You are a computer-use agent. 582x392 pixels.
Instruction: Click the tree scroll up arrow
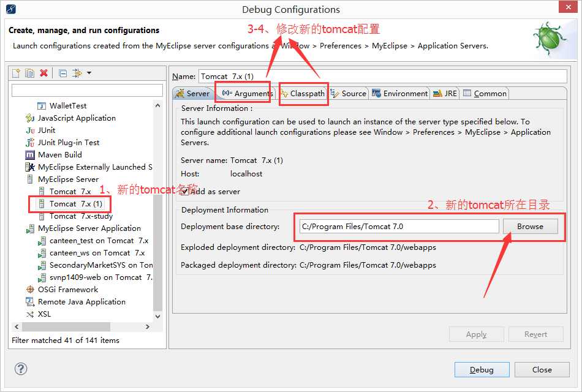click(x=157, y=105)
